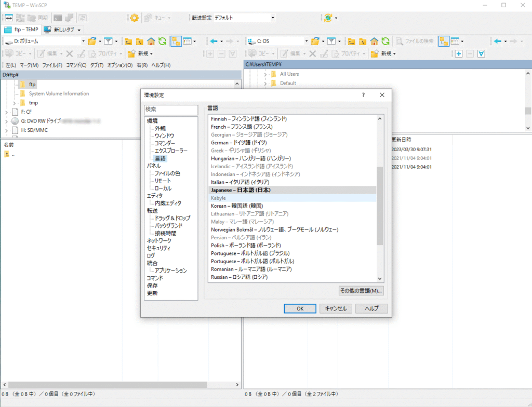Image resolution: width=532 pixels, height=407 pixels.
Task: Select Korean – 韓国語 language
Action: (292, 206)
